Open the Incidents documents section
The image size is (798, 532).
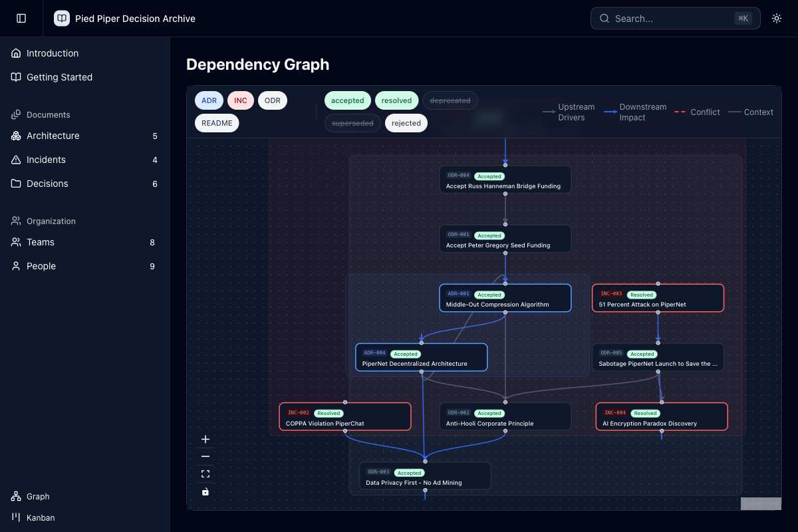click(x=84, y=160)
